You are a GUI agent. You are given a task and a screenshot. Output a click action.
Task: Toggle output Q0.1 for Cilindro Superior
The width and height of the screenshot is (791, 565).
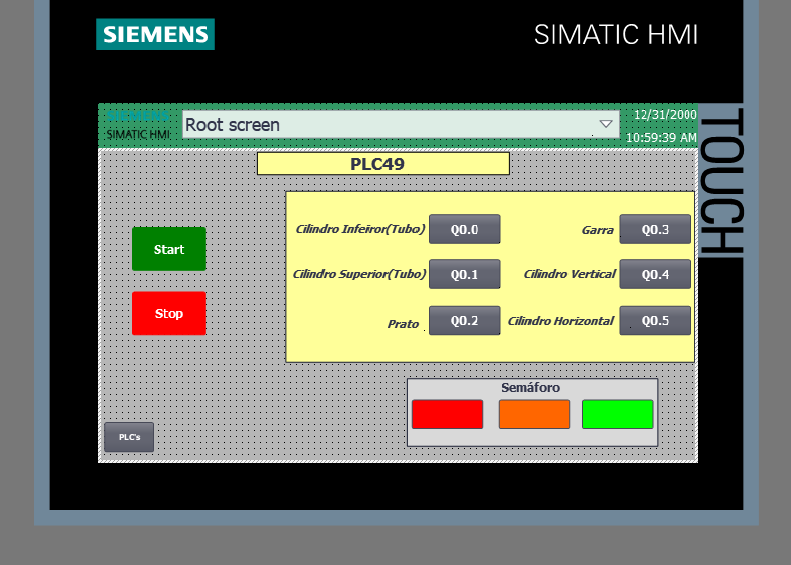465,274
